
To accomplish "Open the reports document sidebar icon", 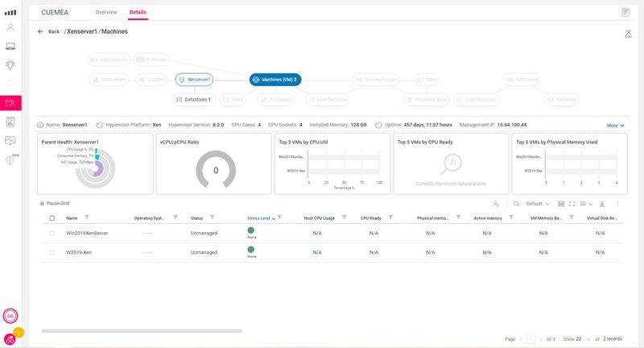I will (10, 122).
